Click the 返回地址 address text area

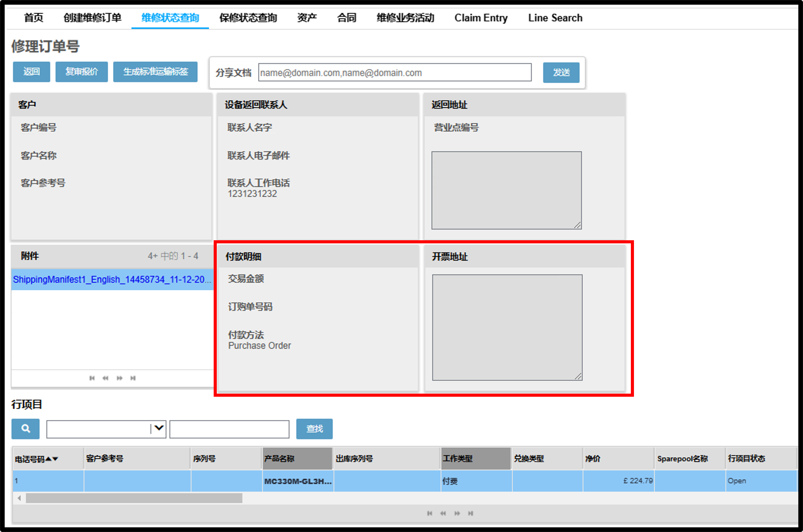507,190
